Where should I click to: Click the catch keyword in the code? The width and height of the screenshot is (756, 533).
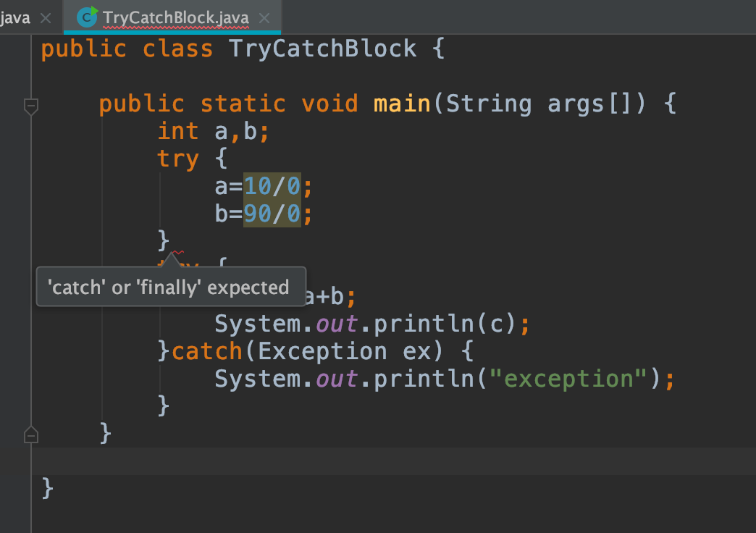(206, 351)
